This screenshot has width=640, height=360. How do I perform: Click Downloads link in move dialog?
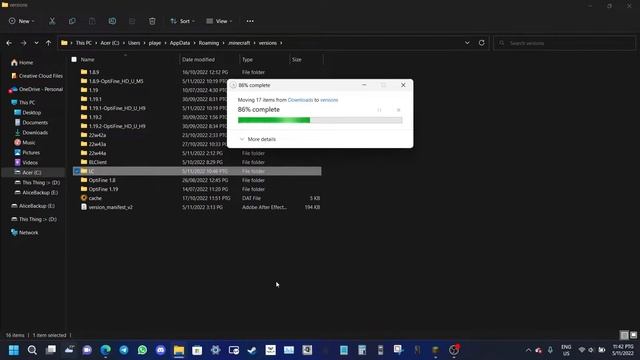(300, 100)
